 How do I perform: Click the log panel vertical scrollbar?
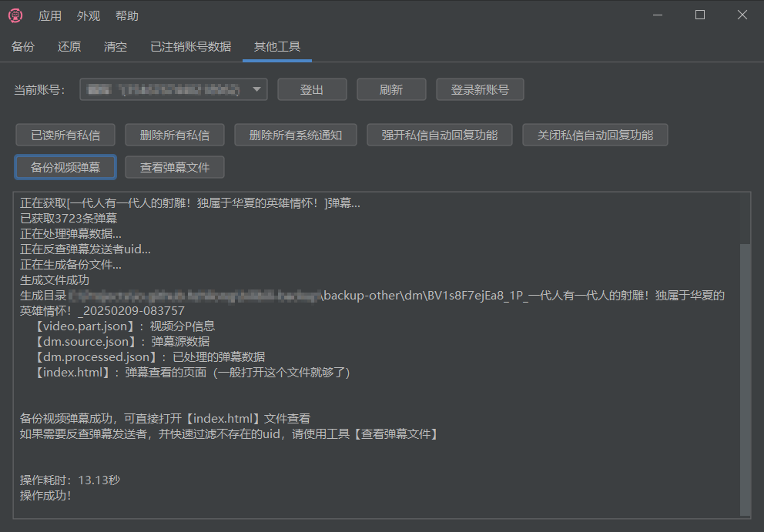pyautogui.click(x=745, y=379)
